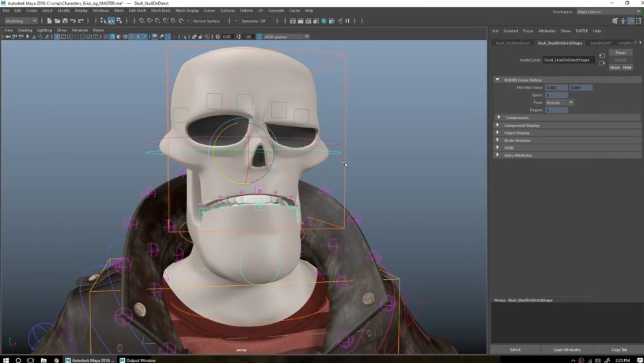
Task: Select by hierarchy mode icon
Action: pos(103,21)
